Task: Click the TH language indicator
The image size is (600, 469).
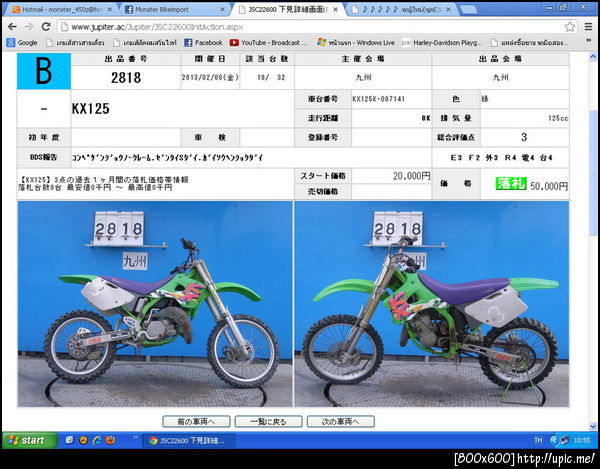Action: pos(538,441)
